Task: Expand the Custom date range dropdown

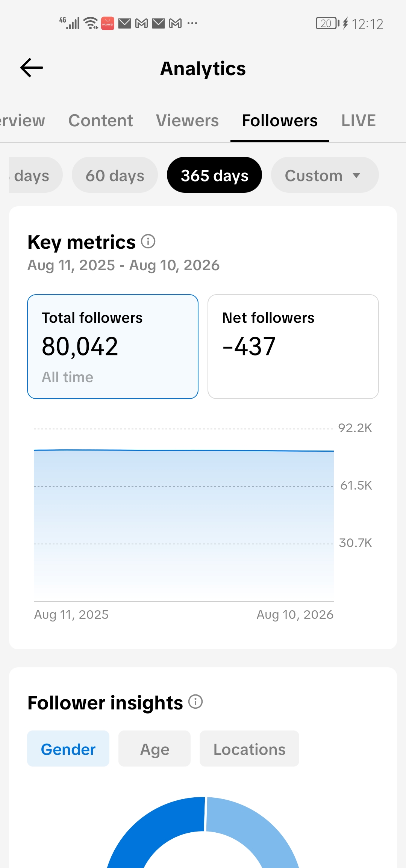Action: (x=324, y=175)
